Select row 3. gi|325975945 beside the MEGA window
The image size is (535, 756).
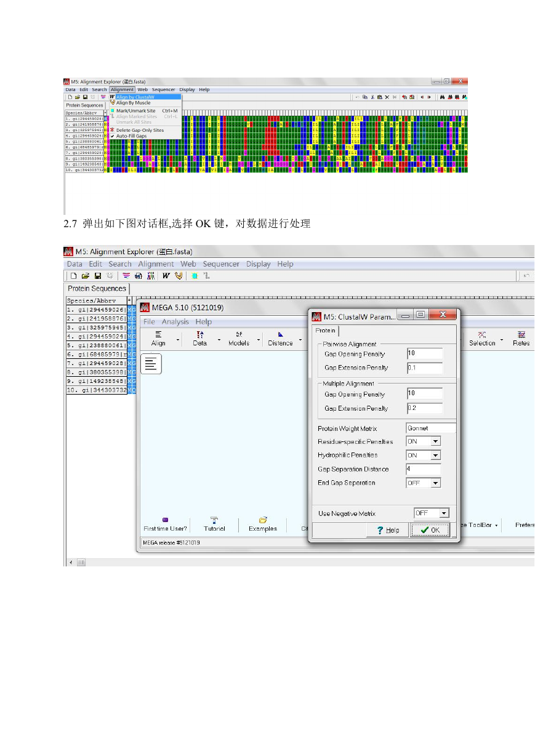click(x=97, y=327)
